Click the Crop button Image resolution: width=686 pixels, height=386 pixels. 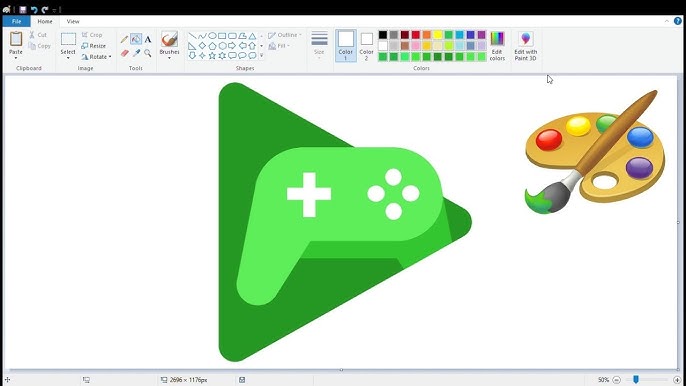pyautogui.click(x=92, y=35)
